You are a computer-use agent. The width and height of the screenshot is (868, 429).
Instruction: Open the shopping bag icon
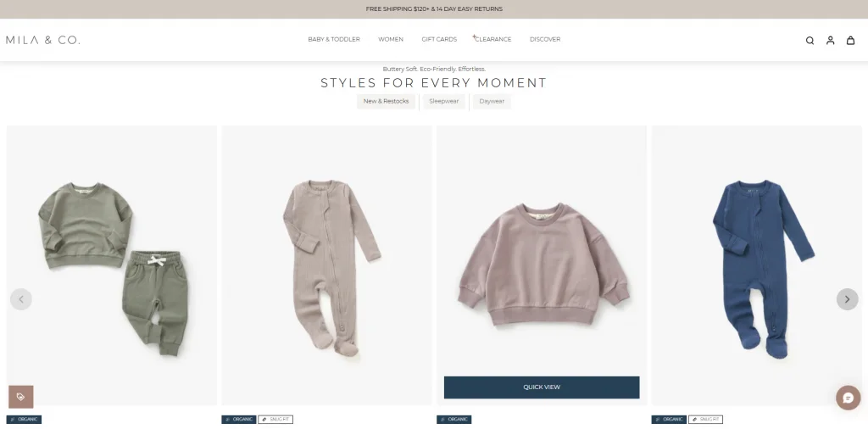851,40
